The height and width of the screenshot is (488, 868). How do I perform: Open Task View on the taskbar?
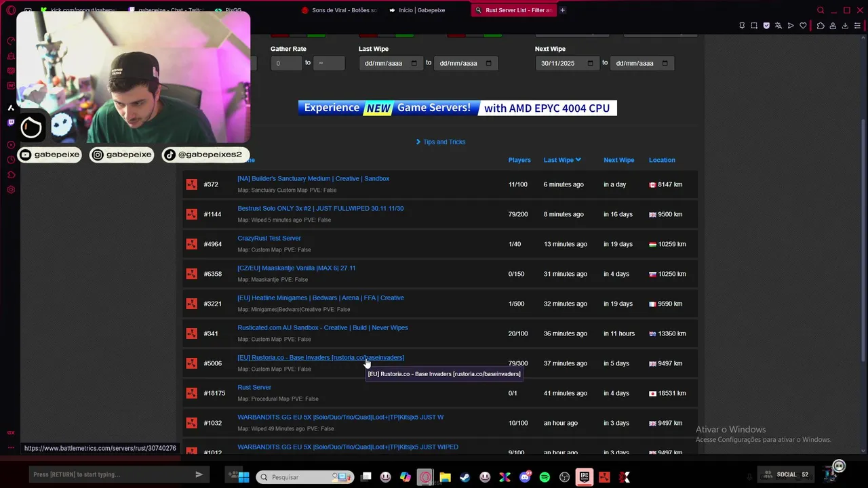pyautogui.click(x=366, y=477)
